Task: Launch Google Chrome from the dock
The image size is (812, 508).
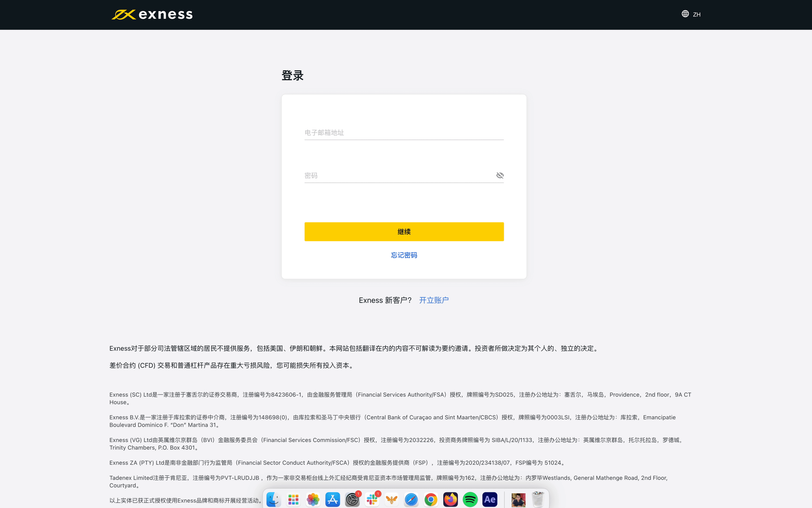Action: 431,500
